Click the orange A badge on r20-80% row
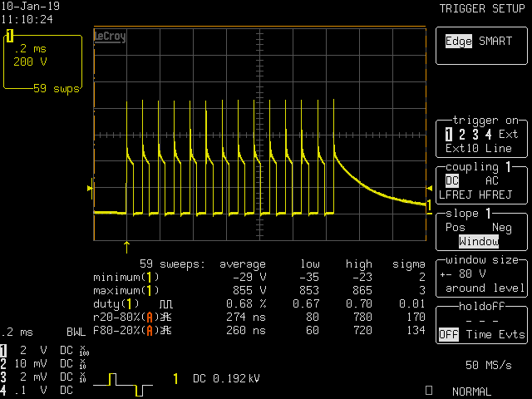Image resolution: width=532 pixels, height=399 pixels. pyautogui.click(x=150, y=318)
